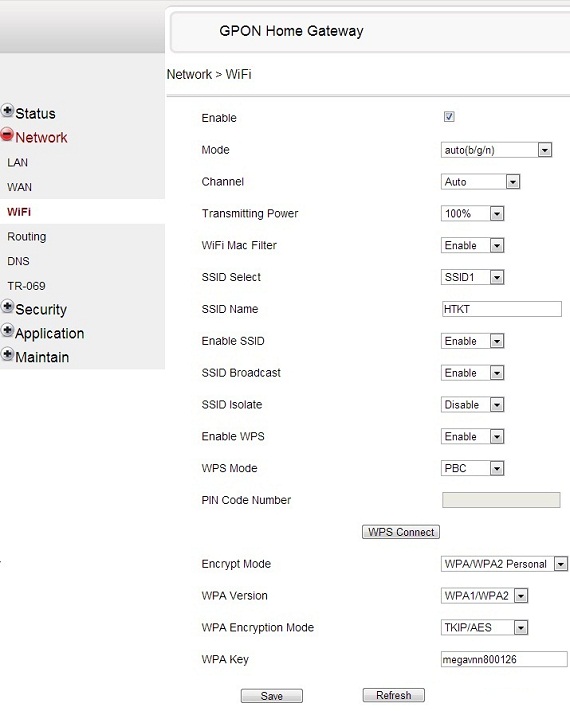570x711 pixels.
Task: Click the Save button
Action: point(272,696)
